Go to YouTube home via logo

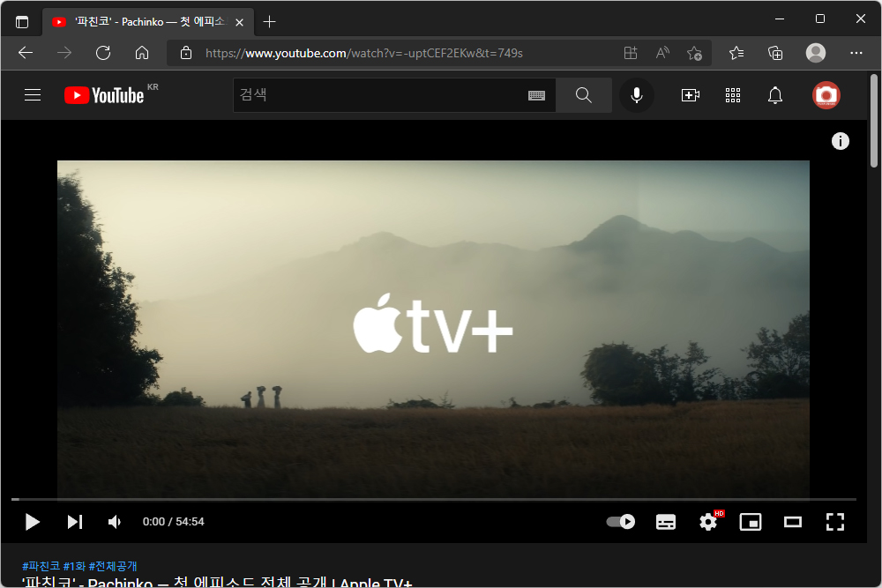[105, 95]
